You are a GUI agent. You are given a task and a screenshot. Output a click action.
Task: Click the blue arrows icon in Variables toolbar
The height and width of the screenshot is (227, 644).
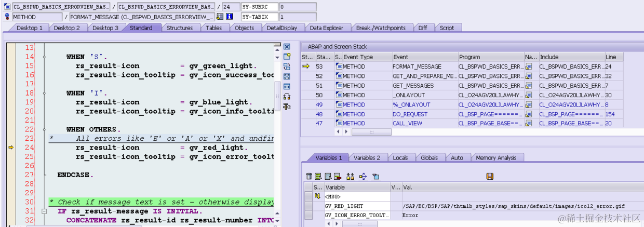pos(363,177)
